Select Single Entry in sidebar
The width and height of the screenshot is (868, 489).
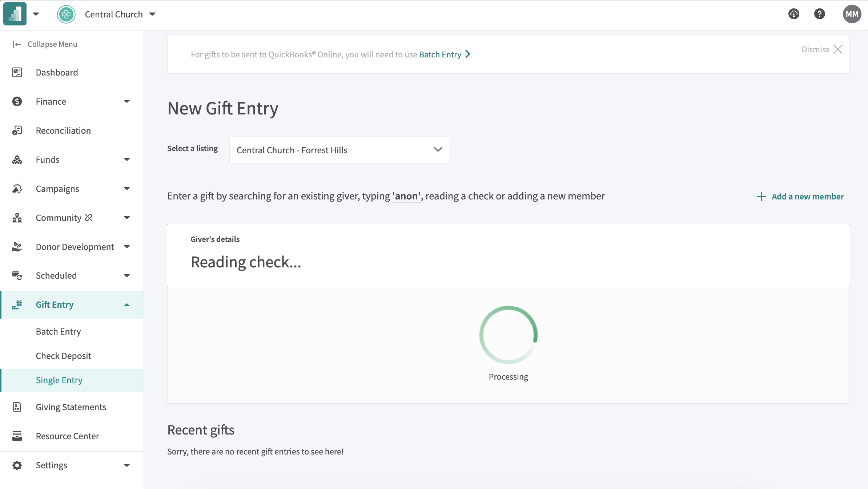(59, 380)
